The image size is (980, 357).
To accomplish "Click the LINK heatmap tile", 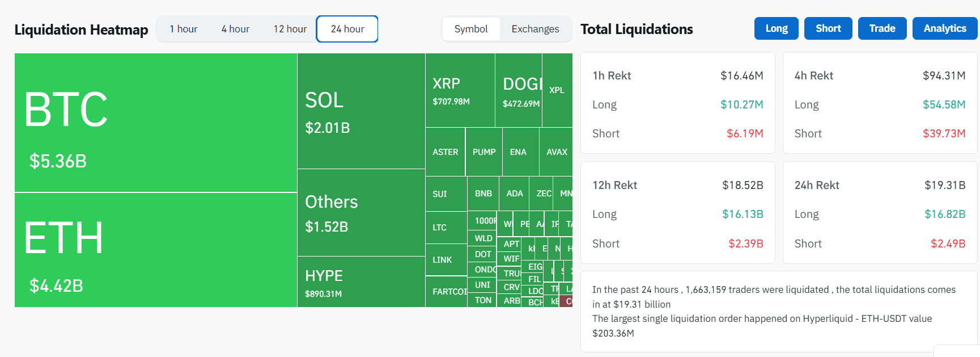I will click(x=446, y=260).
